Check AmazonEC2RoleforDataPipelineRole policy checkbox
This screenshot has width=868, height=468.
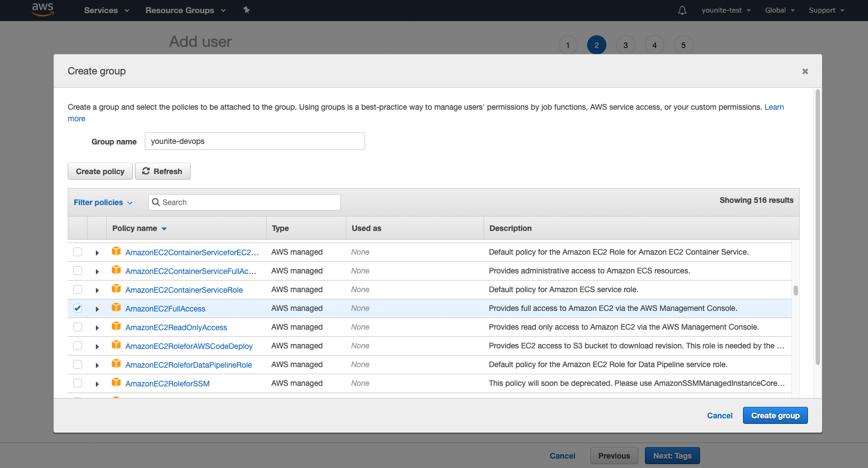pyautogui.click(x=78, y=364)
